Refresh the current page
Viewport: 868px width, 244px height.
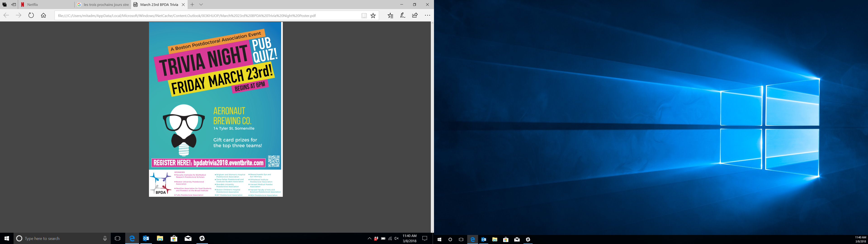click(31, 15)
